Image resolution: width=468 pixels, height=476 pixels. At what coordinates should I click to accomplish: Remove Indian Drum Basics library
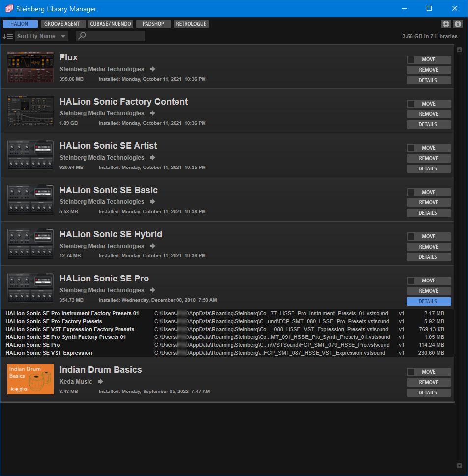pos(429,383)
